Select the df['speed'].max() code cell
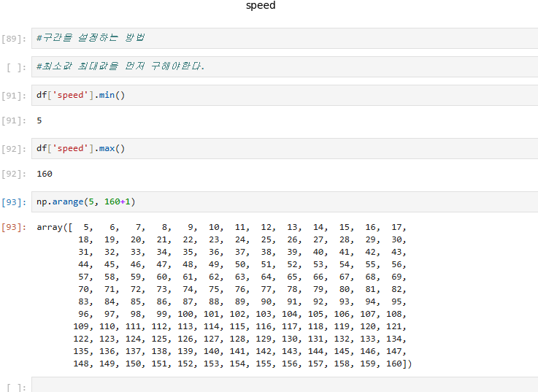 [285, 149]
